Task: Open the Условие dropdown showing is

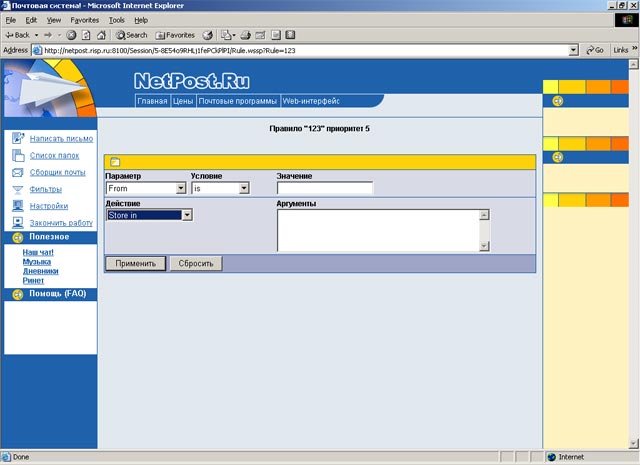Action: pos(220,188)
